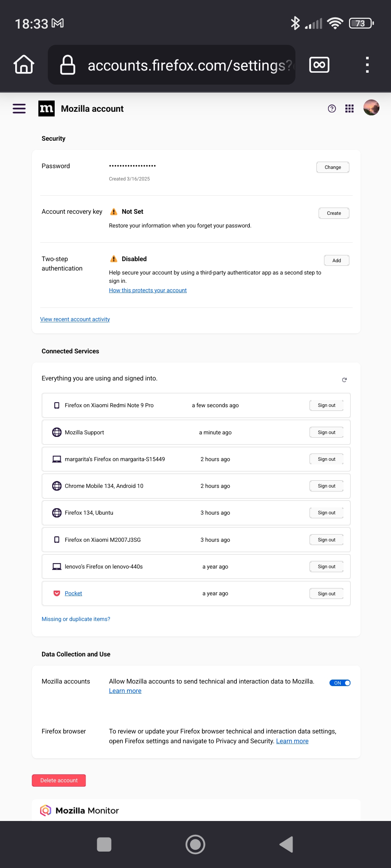Viewport: 391px width, 868px height.
Task: Click globe icon beside Chrome Mobile 134
Action: (57, 486)
